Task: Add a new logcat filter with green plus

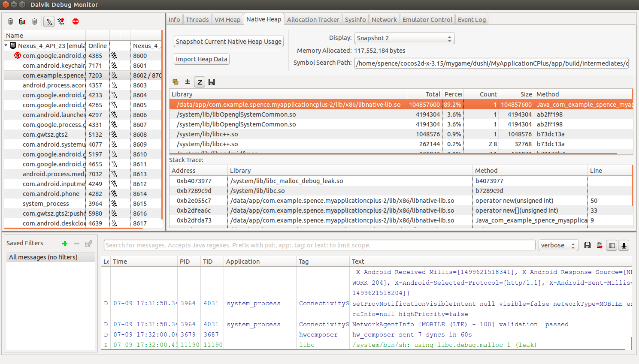Action: click(x=65, y=244)
